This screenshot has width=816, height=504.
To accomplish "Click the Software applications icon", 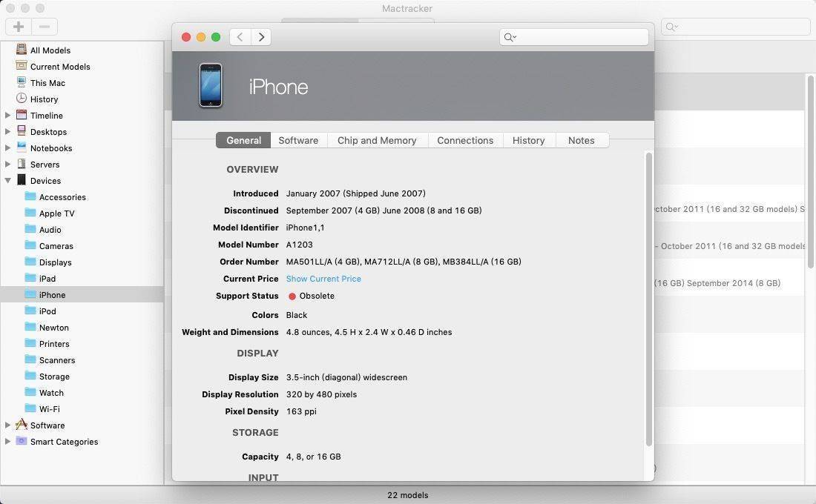I will pyautogui.click(x=22, y=425).
